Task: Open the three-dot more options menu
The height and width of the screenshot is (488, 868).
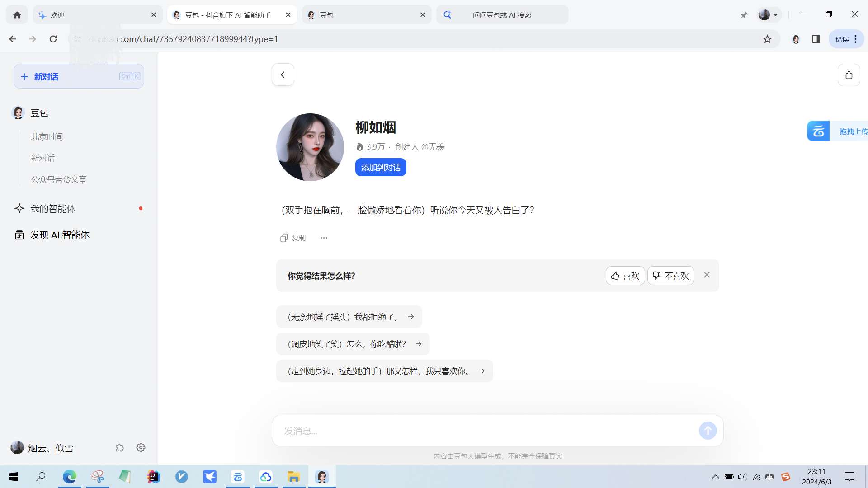Action: pyautogui.click(x=324, y=238)
